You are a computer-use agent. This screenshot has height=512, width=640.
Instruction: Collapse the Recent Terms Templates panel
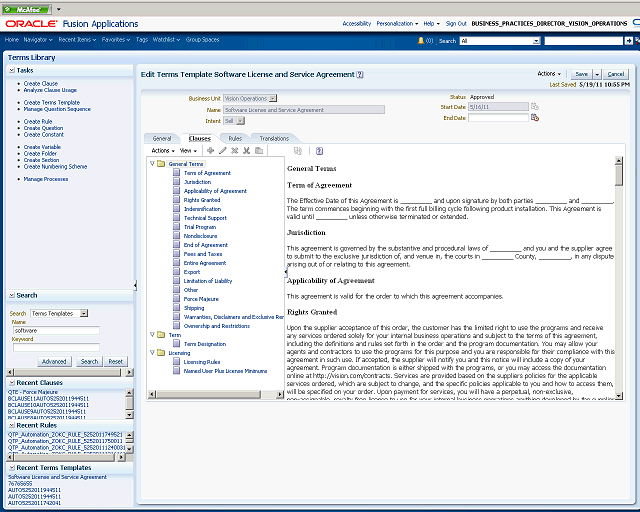pyautogui.click(x=12, y=467)
